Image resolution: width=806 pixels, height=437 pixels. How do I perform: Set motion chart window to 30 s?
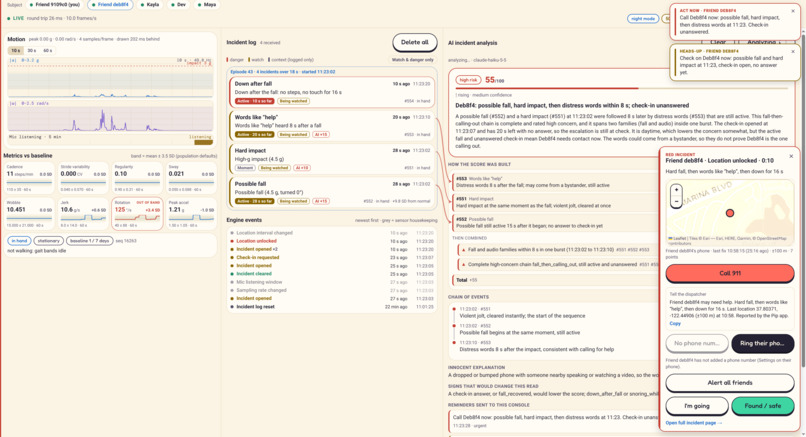point(31,50)
